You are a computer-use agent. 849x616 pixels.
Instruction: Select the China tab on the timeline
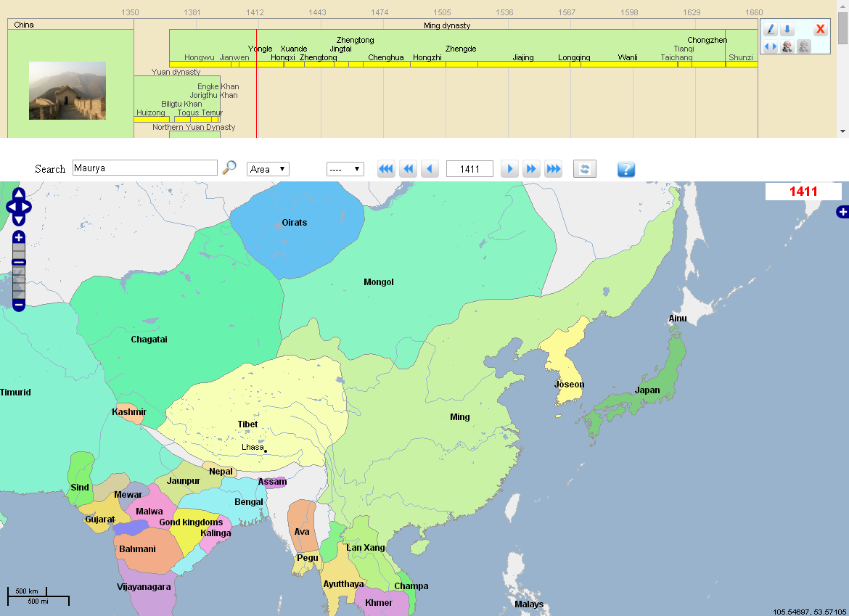23,24
